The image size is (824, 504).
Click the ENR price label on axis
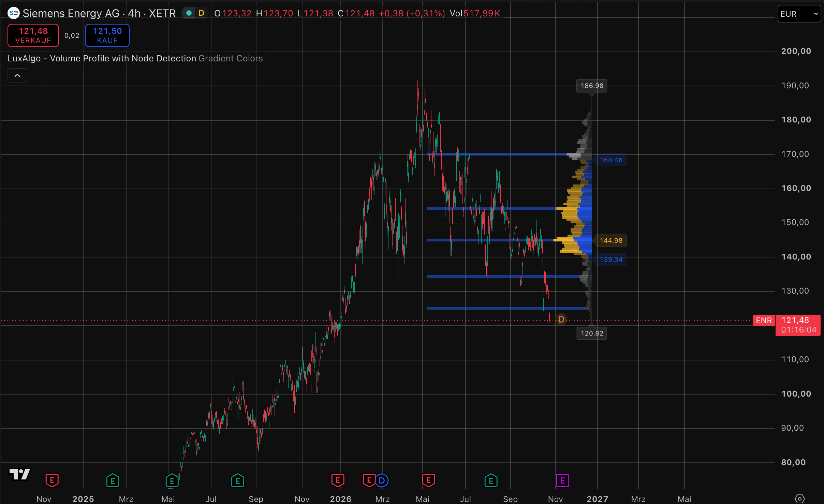coord(764,321)
